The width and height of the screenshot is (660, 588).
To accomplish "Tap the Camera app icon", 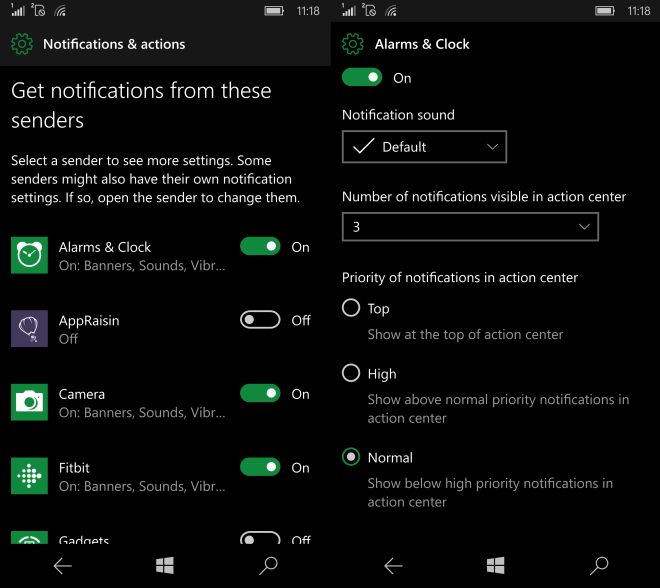I will tap(29, 402).
